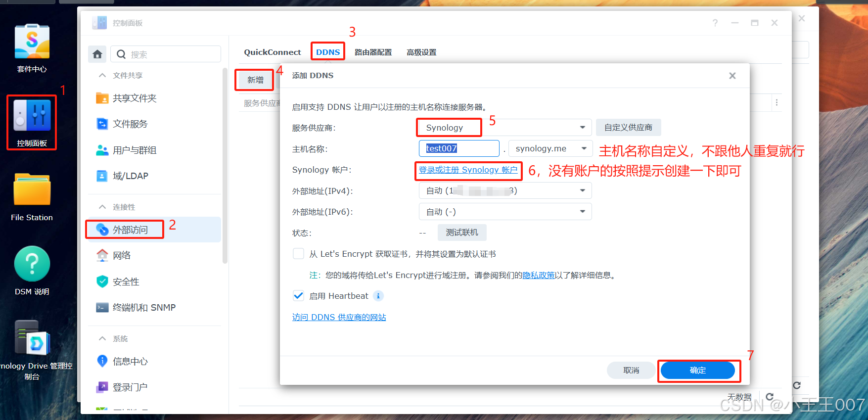Open the 隐私政策 link
The width and height of the screenshot is (868, 420).
539,275
